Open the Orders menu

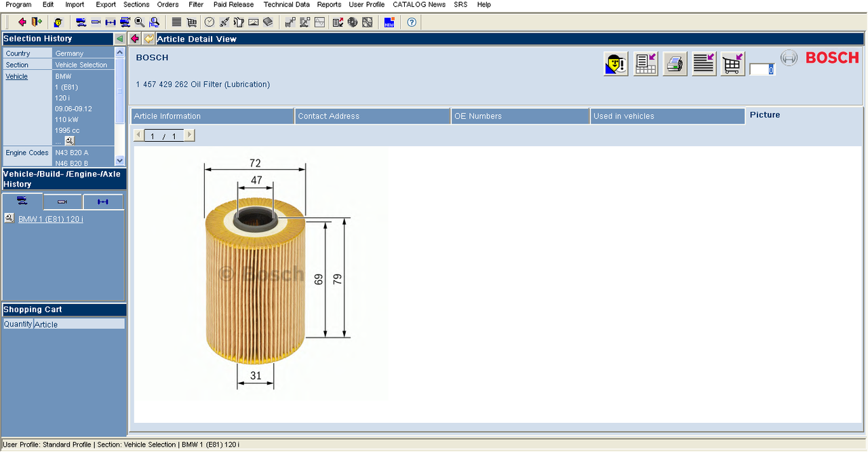click(168, 5)
